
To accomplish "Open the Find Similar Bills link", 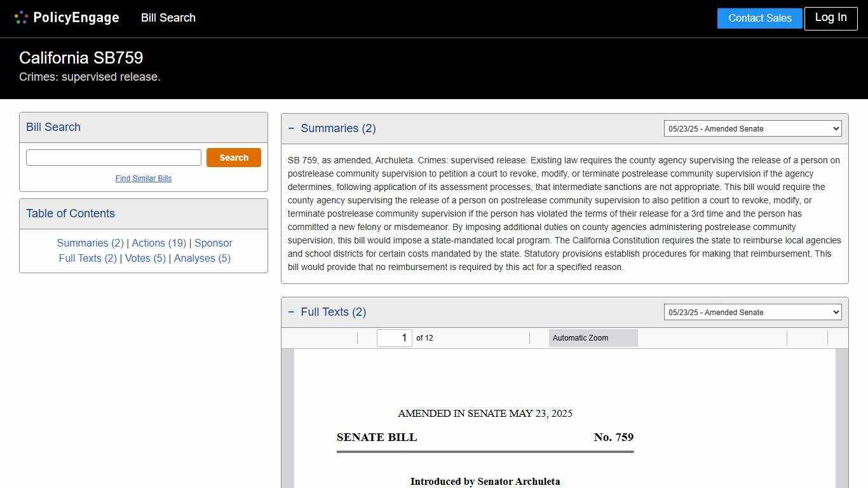I will [143, 179].
